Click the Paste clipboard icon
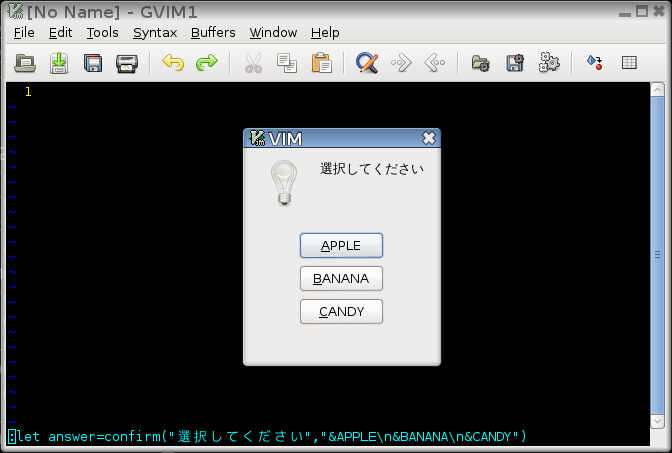 [x=321, y=63]
